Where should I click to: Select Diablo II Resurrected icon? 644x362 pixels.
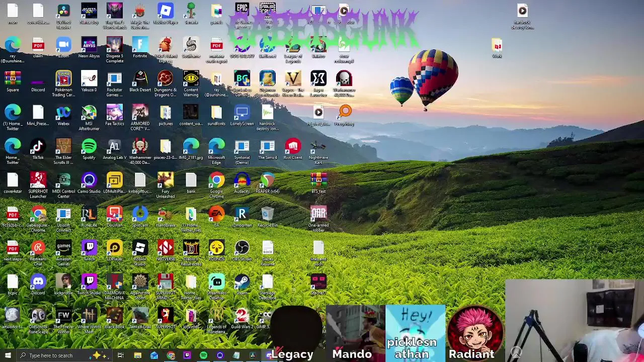click(x=191, y=252)
